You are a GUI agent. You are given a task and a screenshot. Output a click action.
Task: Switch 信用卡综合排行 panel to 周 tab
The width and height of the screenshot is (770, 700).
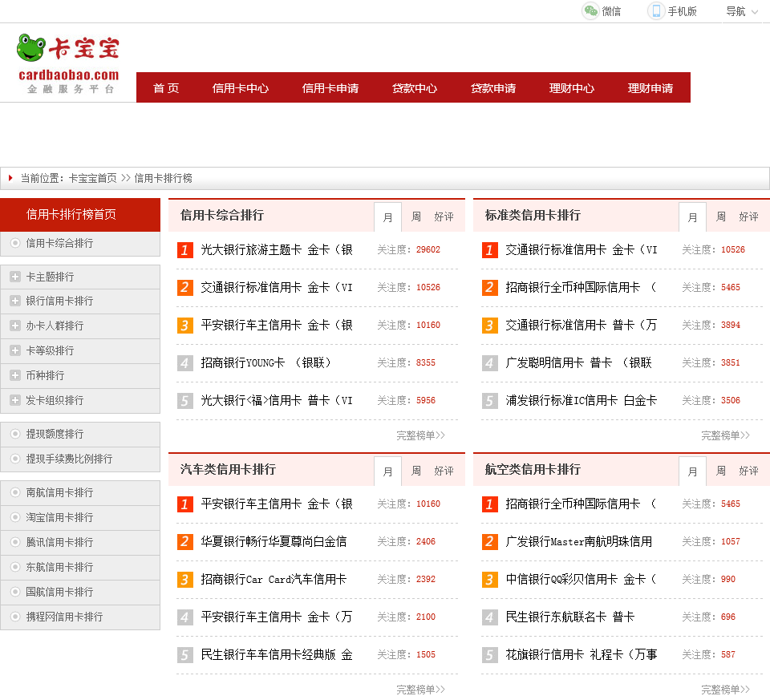click(x=416, y=217)
